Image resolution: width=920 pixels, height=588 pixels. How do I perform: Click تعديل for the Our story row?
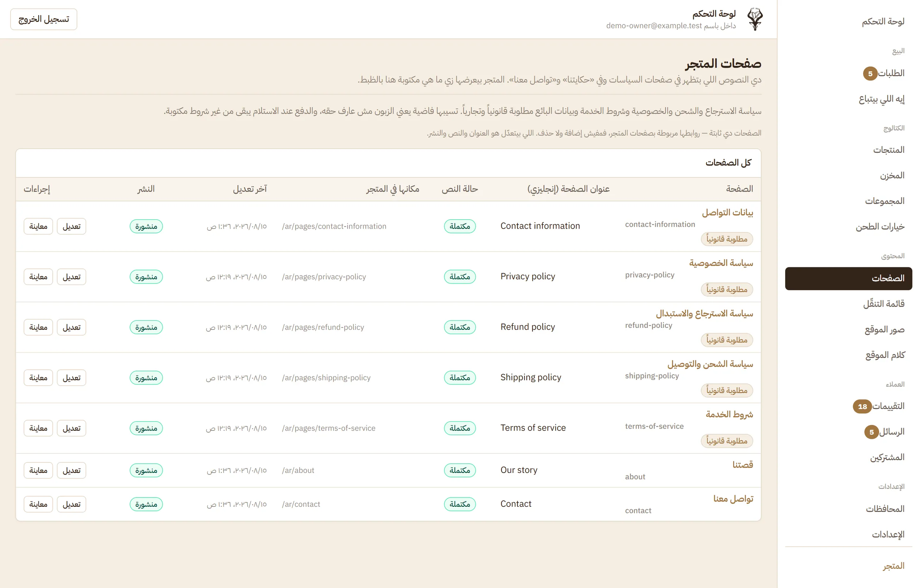pos(72,470)
